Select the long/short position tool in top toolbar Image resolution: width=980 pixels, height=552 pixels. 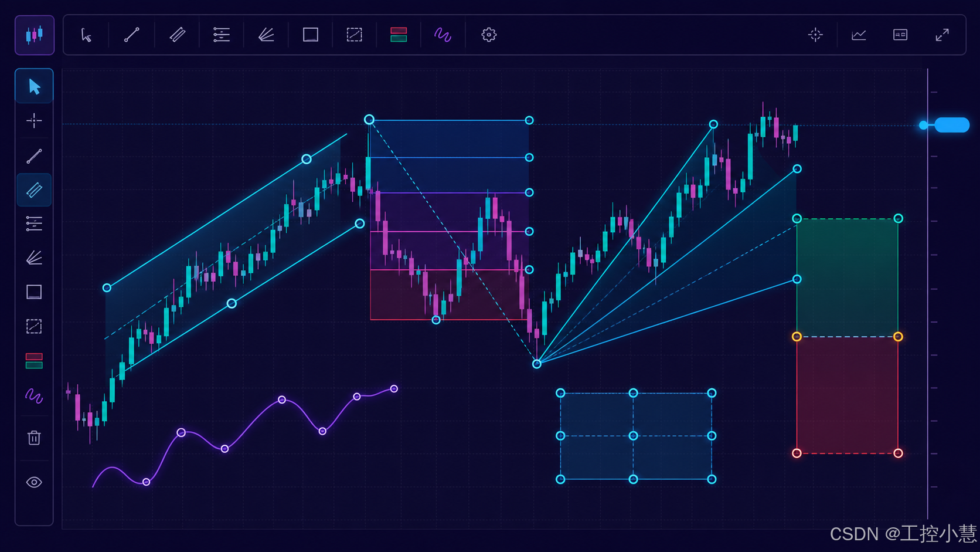coord(399,35)
